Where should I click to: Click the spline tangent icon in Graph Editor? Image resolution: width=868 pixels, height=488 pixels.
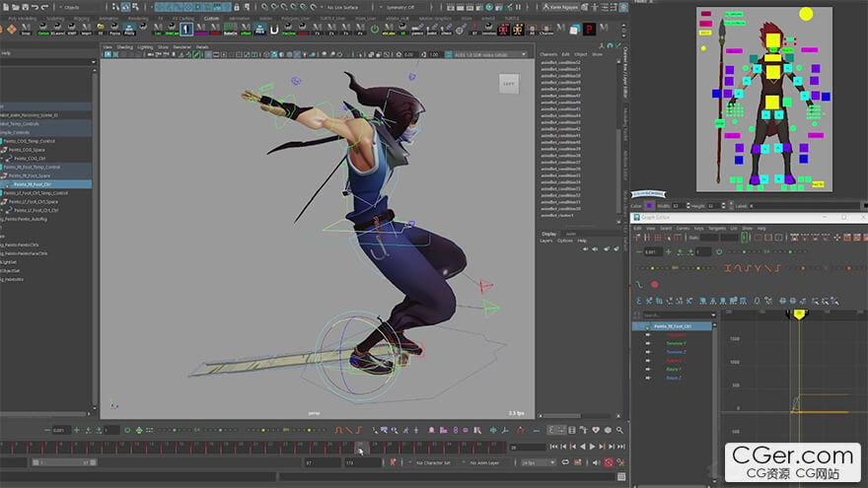tap(738, 268)
